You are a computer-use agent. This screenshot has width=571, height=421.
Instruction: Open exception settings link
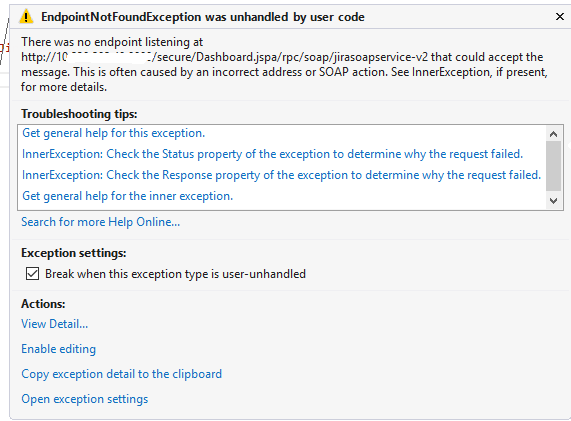pyautogui.click(x=85, y=399)
